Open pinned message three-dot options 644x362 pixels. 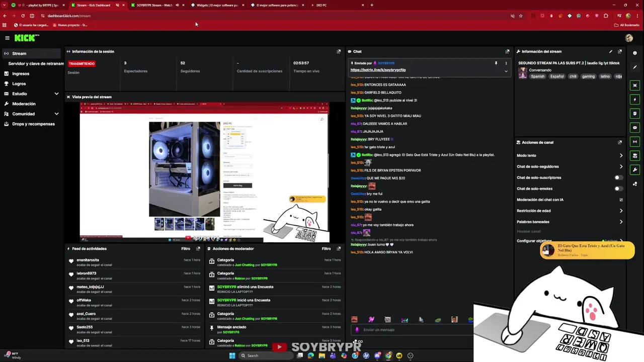(506, 63)
